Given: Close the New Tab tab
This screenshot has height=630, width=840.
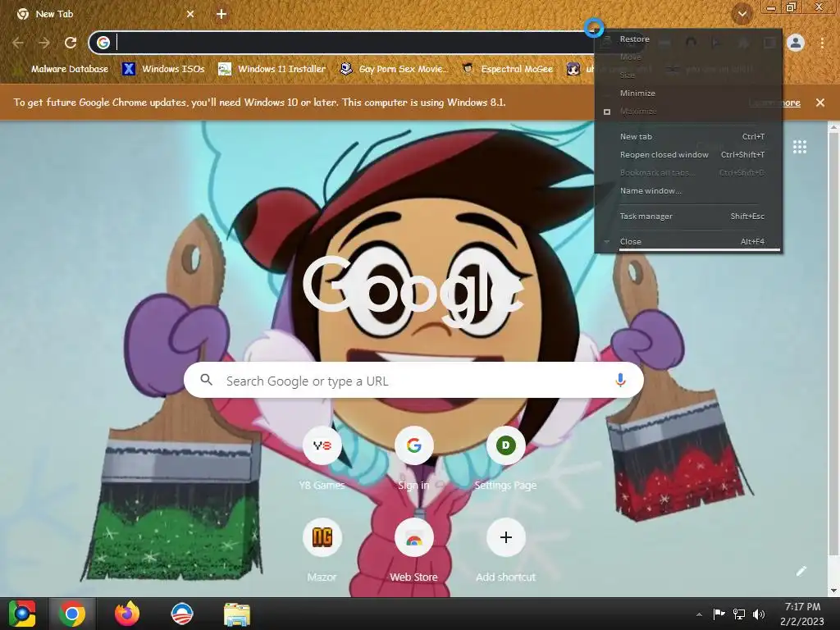Looking at the screenshot, I should coord(190,15).
